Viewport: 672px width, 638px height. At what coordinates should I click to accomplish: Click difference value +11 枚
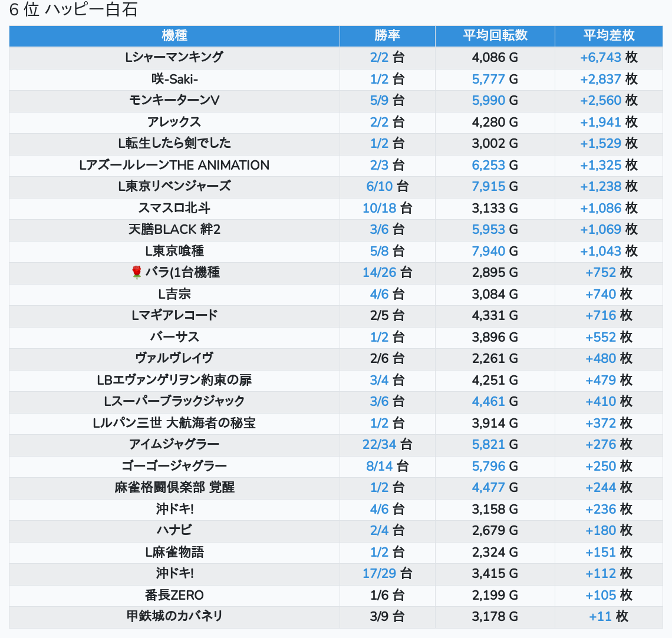(608, 617)
